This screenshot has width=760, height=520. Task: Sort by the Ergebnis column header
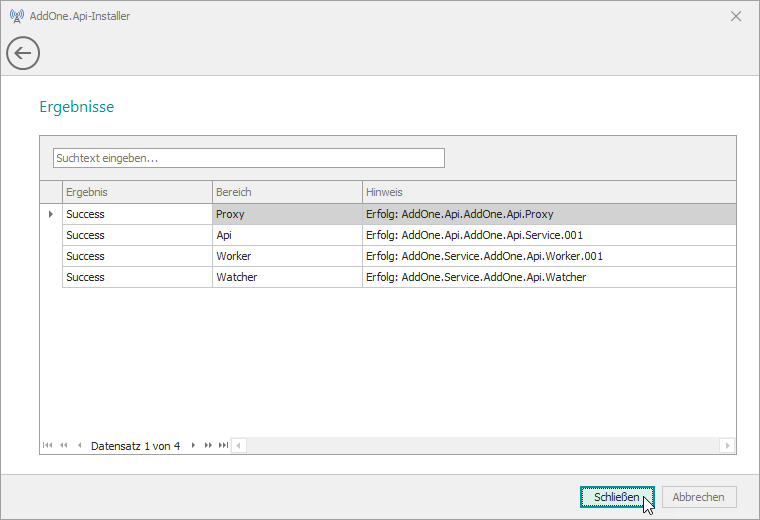pyautogui.click(x=137, y=192)
